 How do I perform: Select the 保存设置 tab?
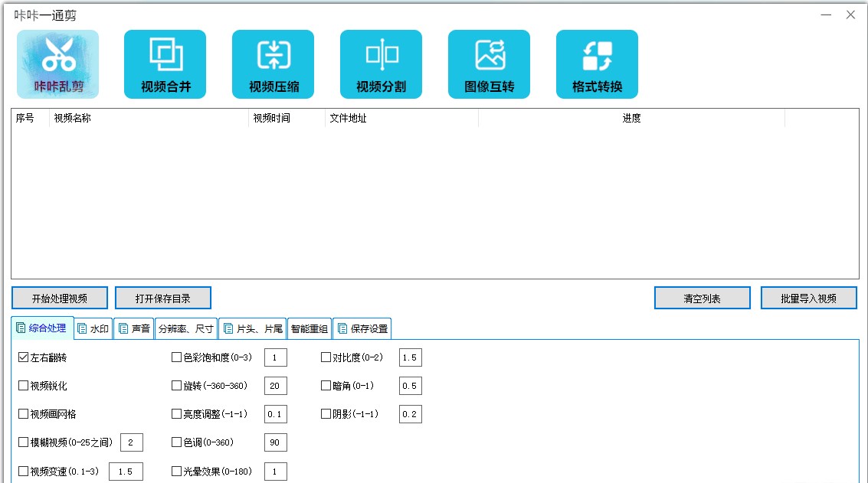[362, 329]
